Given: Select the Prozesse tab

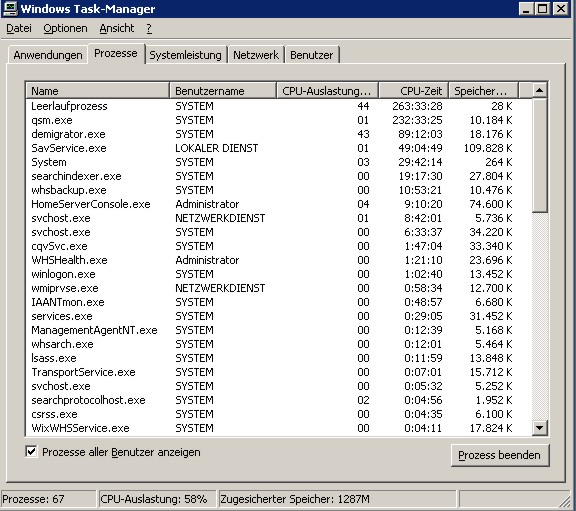Looking at the screenshot, I should (x=116, y=54).
